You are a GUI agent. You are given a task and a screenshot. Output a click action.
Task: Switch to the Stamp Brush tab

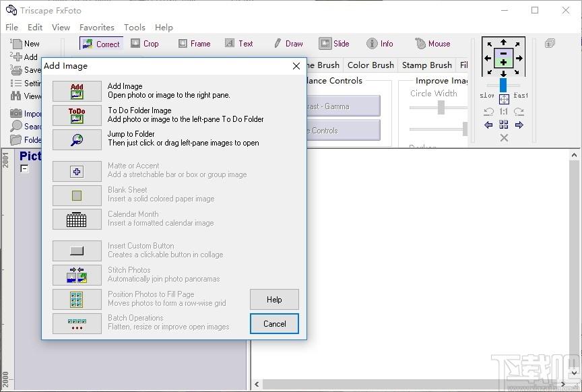coord(427,65)
